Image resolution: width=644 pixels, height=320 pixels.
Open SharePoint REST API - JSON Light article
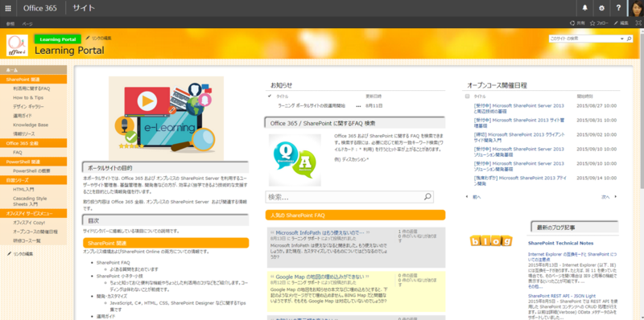561,296
